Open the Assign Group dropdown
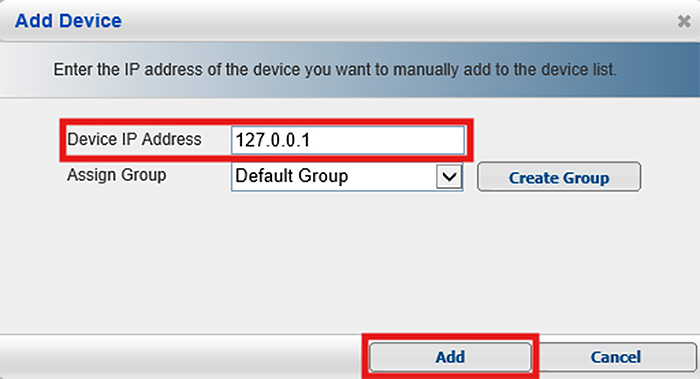The width and height of the screenshot is (700, 379). coord(347,177)
